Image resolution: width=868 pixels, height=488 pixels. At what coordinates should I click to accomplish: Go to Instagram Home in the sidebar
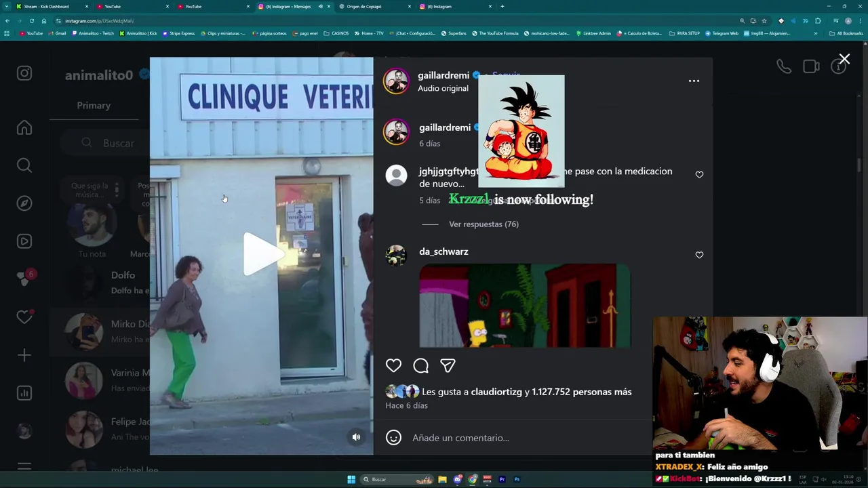click(x=24, y=127)
